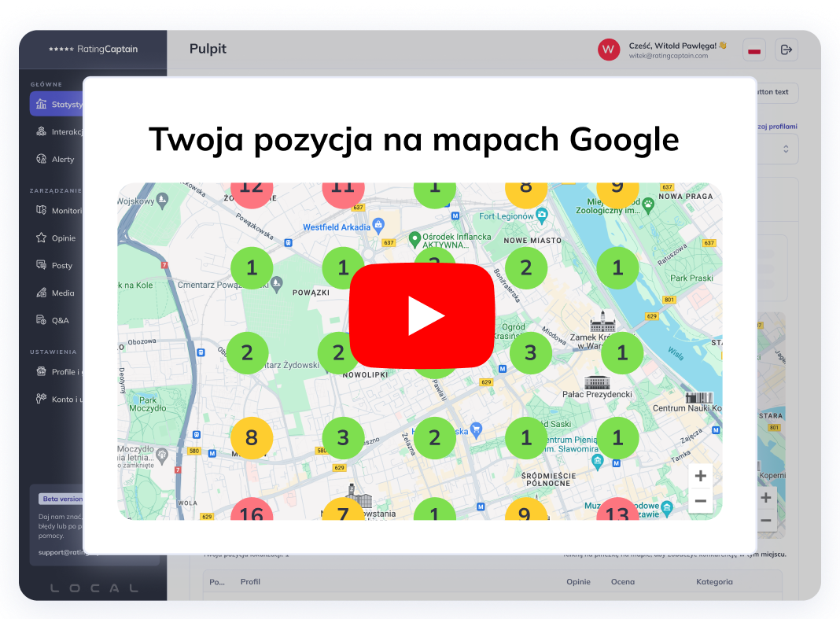The image size is (840, 619).
Task: Select the Posty menu label
Action: click(x=62, y=265)
